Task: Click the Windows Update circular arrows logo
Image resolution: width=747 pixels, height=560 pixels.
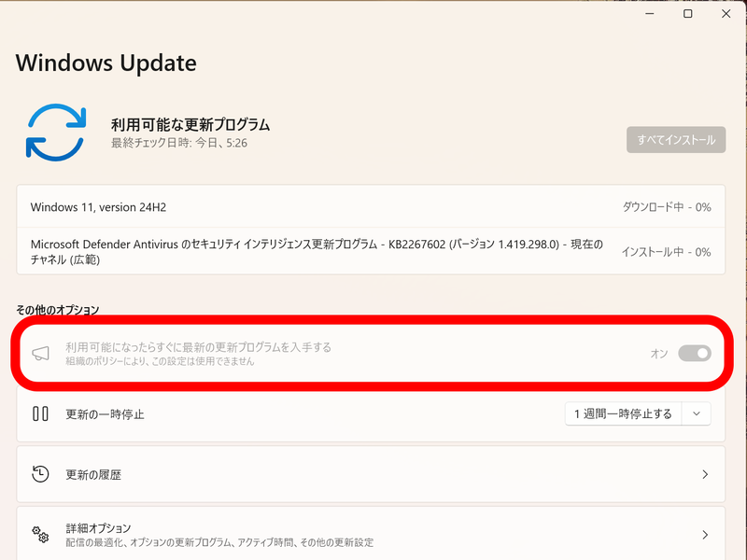Action: tap(56, 132)
